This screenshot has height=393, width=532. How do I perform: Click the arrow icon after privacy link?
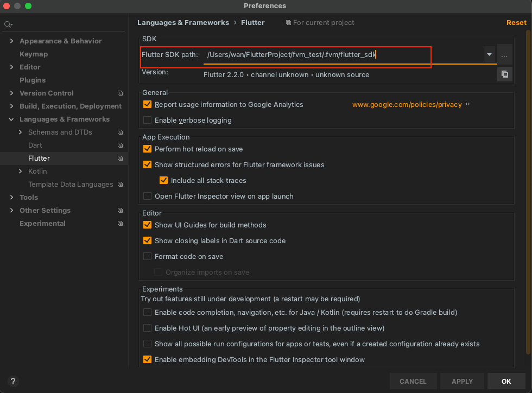coord(468,104)
